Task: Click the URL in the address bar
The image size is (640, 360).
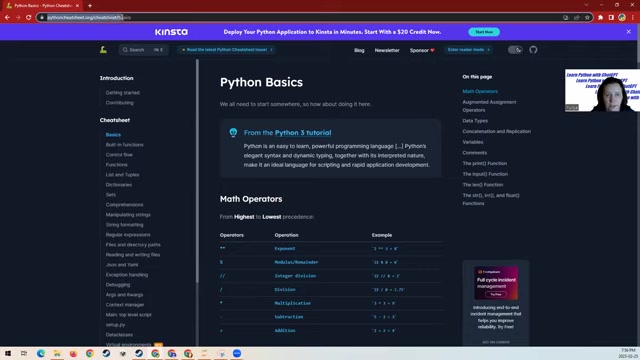Action: pyautogui.click(x=89, y=18)
